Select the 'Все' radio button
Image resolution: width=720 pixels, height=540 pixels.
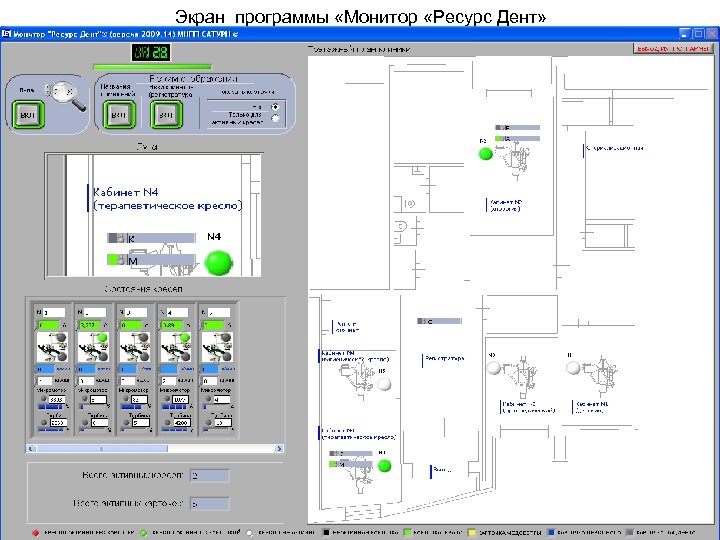point(275,107)
